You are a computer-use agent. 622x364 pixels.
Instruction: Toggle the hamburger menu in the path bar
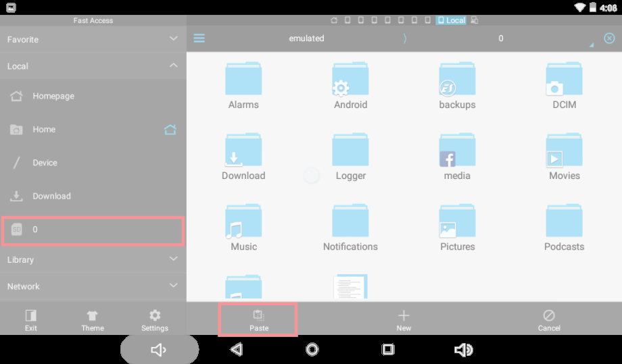point(199,38)
